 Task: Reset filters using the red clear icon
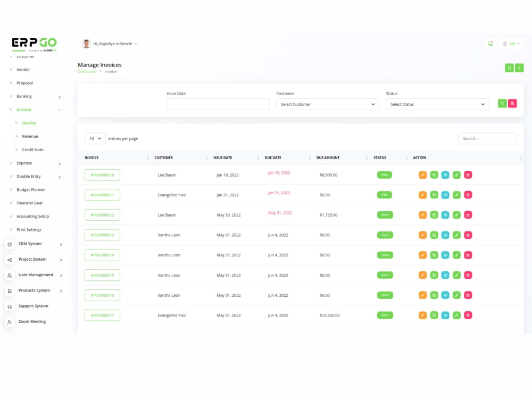[x=512, y=103]
